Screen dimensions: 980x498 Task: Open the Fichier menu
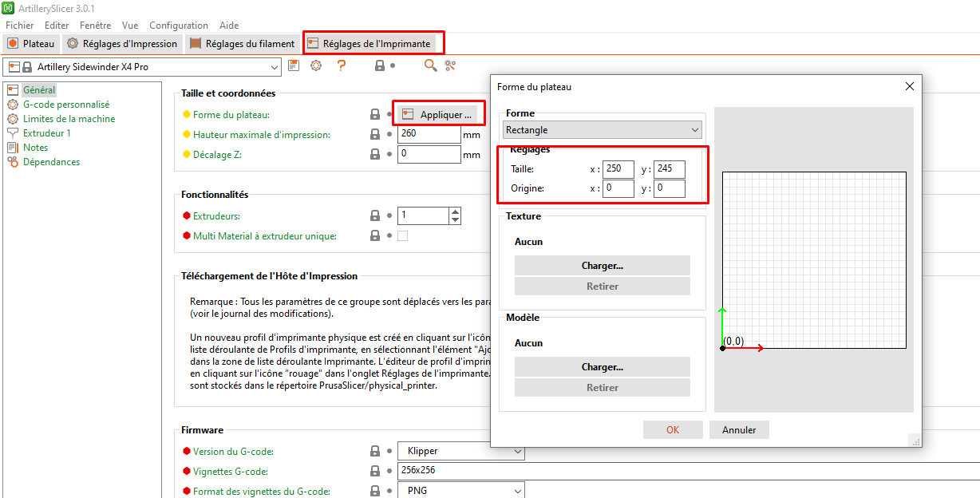[19, 26]
